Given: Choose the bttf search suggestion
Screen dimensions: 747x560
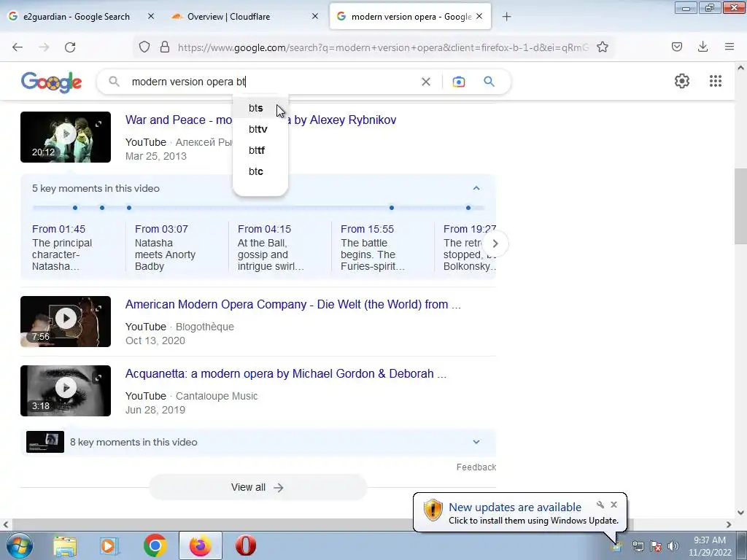Looking at the screenshot, I should click(x=260, y=150).
